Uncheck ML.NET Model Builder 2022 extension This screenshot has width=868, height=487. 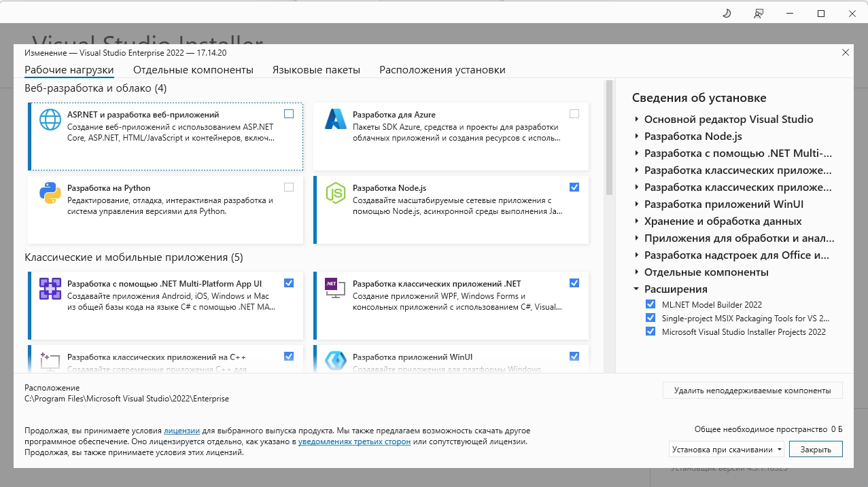[650, 304]
